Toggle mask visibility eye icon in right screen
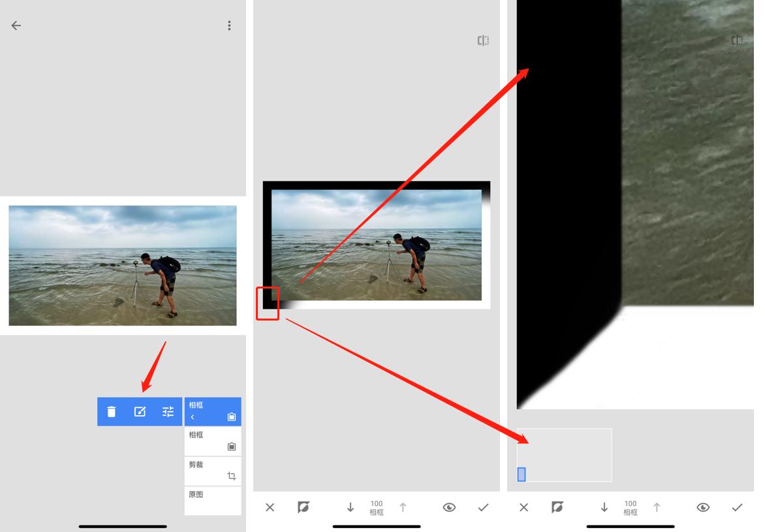 (x=703, y=508)
